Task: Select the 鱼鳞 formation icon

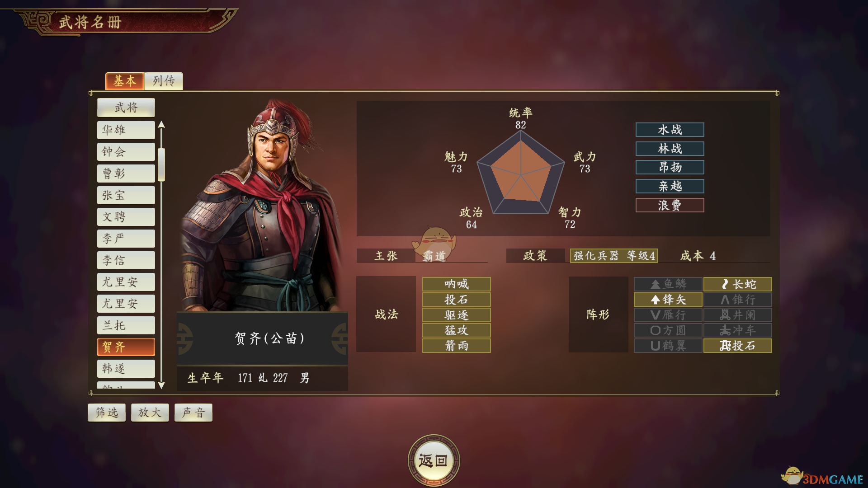Action: 668,284
